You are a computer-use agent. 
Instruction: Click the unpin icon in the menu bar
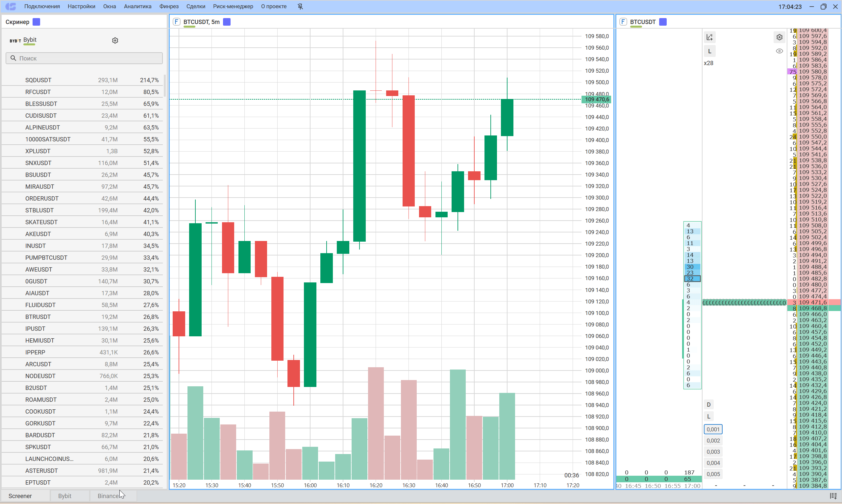pos(300,7)
